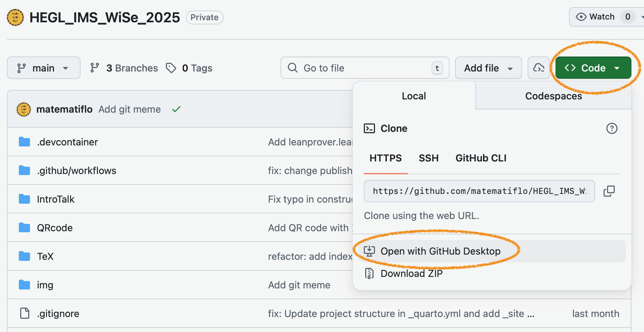Click the .gitignore file icon
This screenshot has height=332, width=644.
[24, 314]
